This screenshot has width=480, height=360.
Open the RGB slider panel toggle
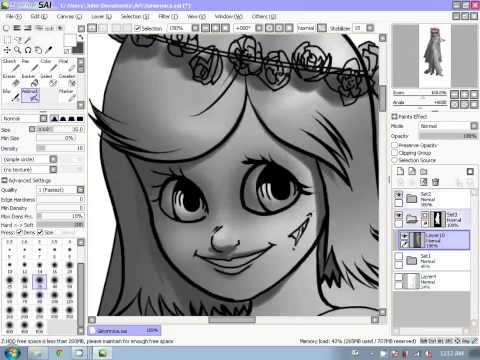pyautogui.click(x=17, y=28)
